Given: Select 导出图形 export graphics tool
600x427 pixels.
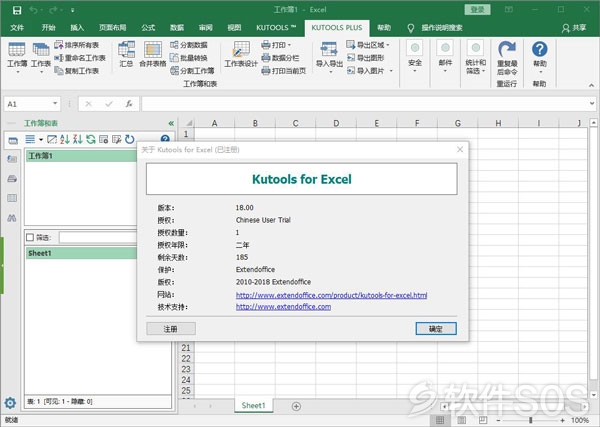Looking at the screenshot, I should click(x=365, y=58).
